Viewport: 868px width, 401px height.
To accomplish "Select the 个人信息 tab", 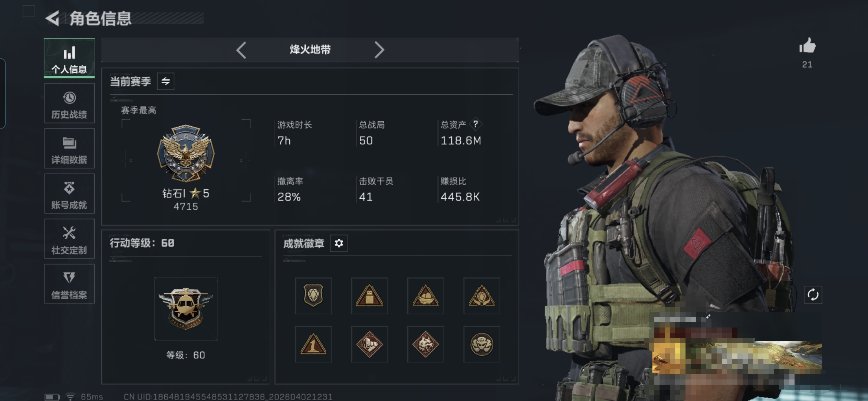I will tap(69, 58).
